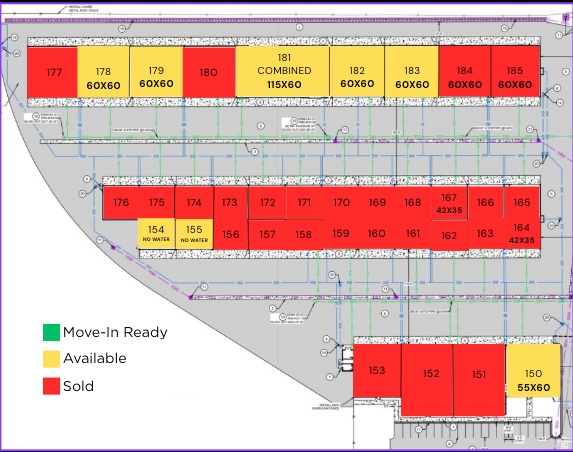The image size is (573, 452).
Task: Select unit 163 block
Action: [485, 234]
